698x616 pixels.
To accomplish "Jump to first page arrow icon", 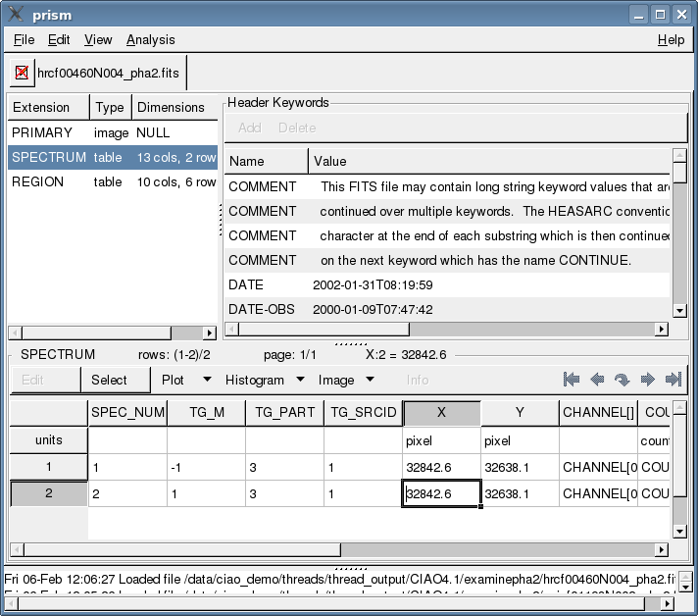I will click(x=572, y=380).
